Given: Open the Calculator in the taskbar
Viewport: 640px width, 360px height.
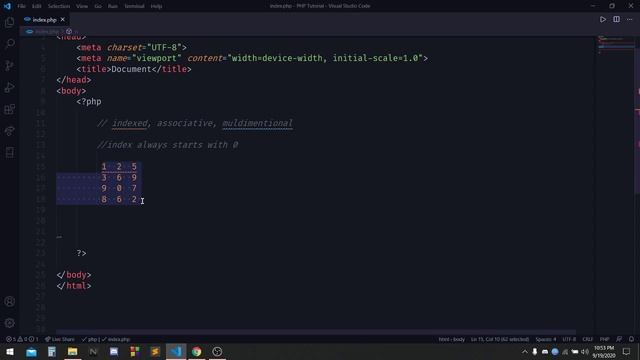Looking at the screenshot, I should tap(52, 351).
